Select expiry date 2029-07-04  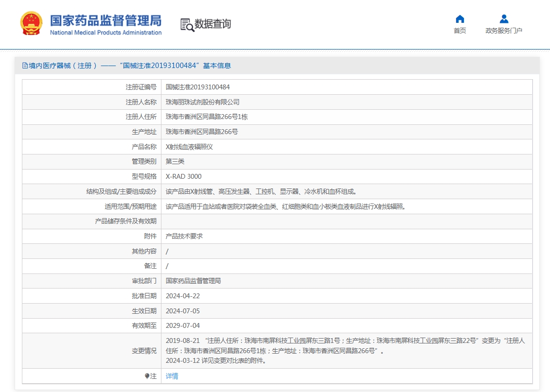(183, 326)
